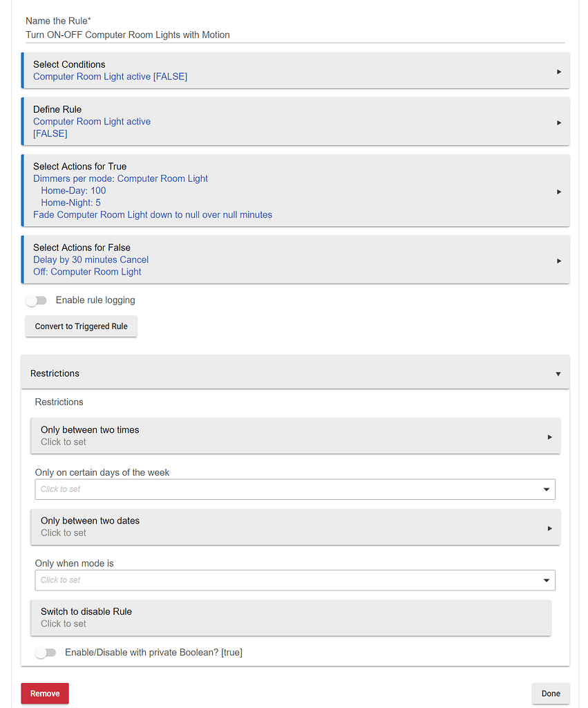Open Only between two times arrow
This screenshot has width=588, height=708.
click(x=549, y=437)
